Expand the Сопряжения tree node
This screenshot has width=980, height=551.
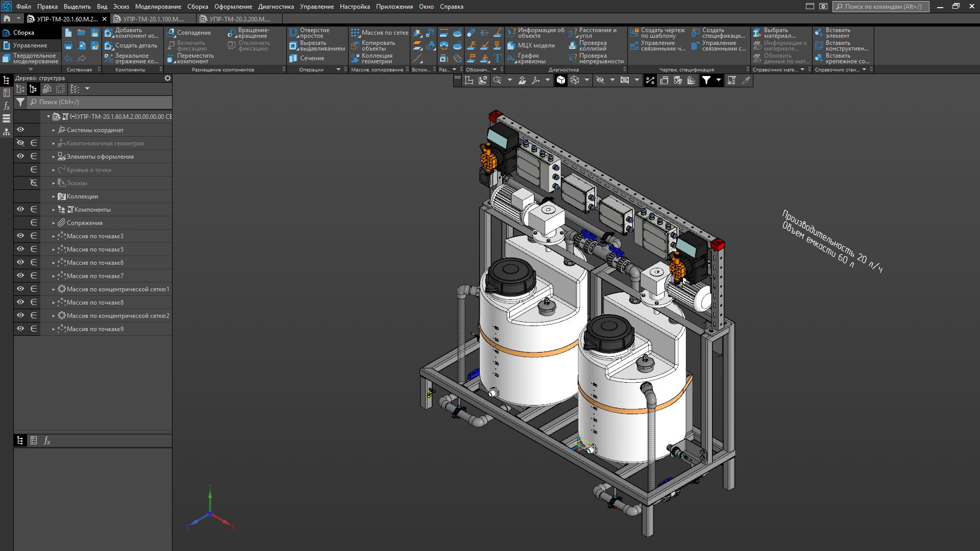(54, 223)
